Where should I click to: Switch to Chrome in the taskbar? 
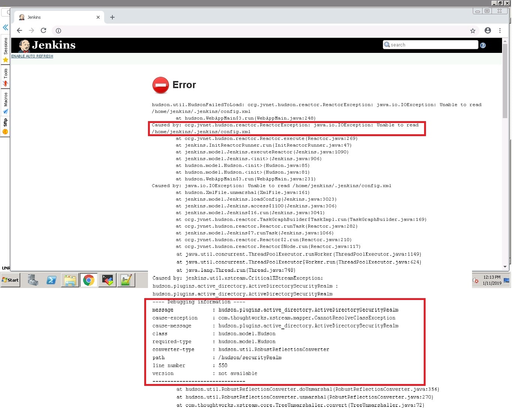[x=89, y=280]
